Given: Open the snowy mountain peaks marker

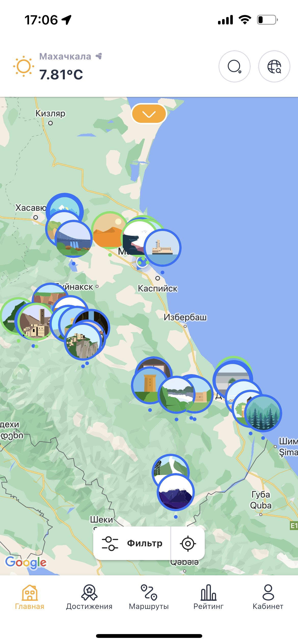Looking at the screenshot, I should pos(65,204).
